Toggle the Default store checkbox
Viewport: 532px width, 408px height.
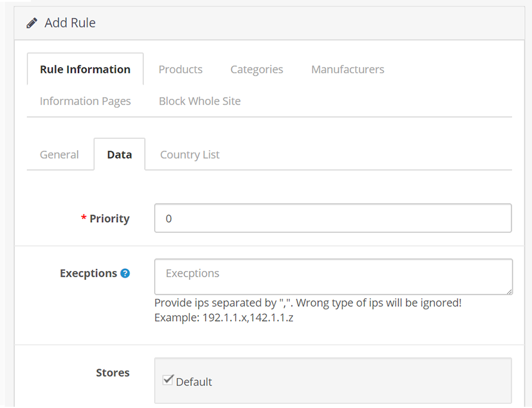tap(168, 380)
